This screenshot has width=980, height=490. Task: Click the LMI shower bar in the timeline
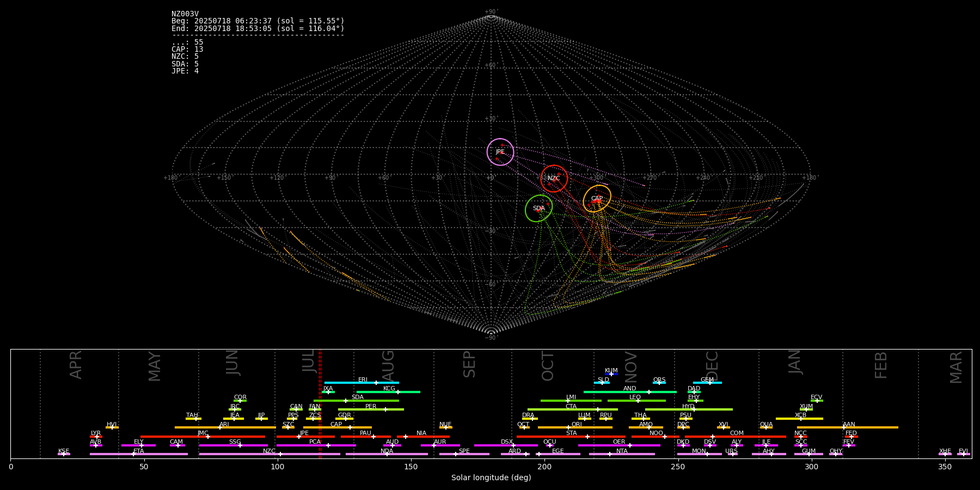[x=571, y=401]
